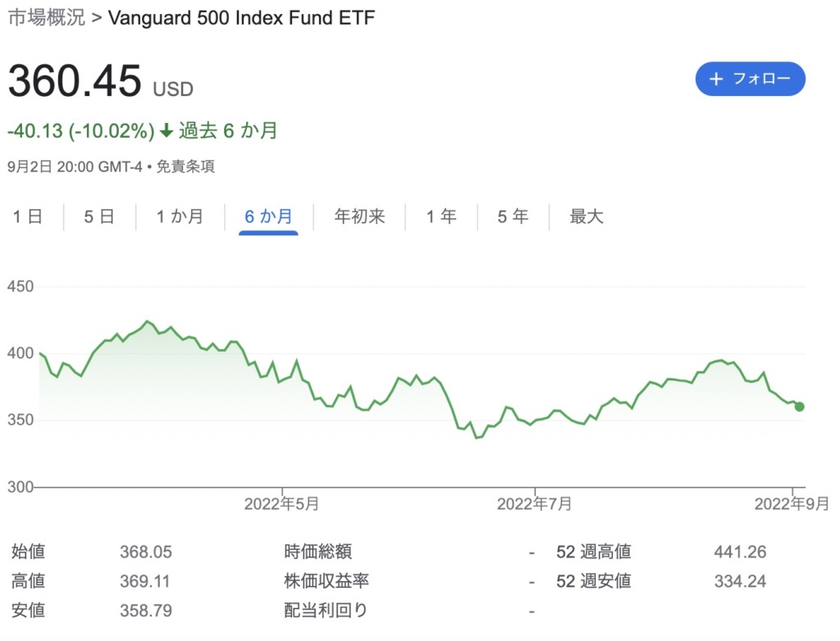Viewport: 840px width, 641px height.
Task: Click the 52 週高値 value 441.26
Action: click(740, 552)
